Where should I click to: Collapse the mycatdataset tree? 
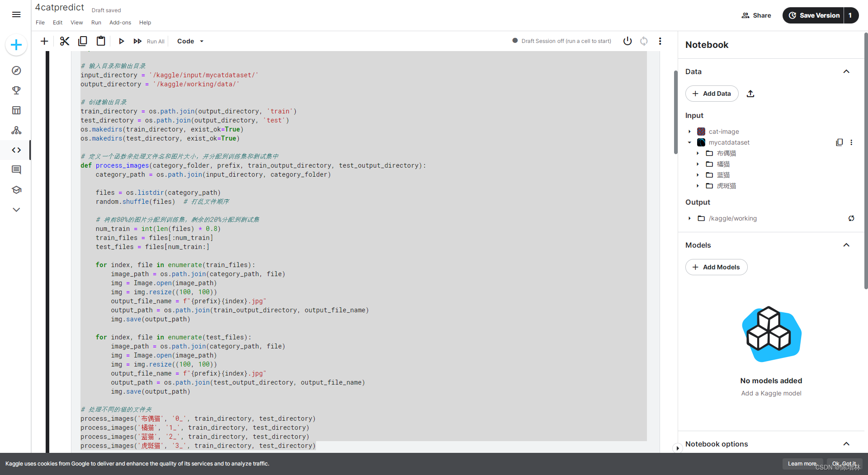click(x=689, y=142)
